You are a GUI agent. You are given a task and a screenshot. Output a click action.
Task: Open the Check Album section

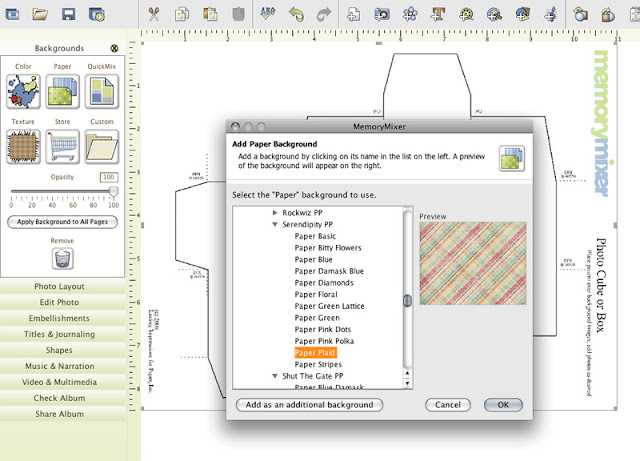62,398
